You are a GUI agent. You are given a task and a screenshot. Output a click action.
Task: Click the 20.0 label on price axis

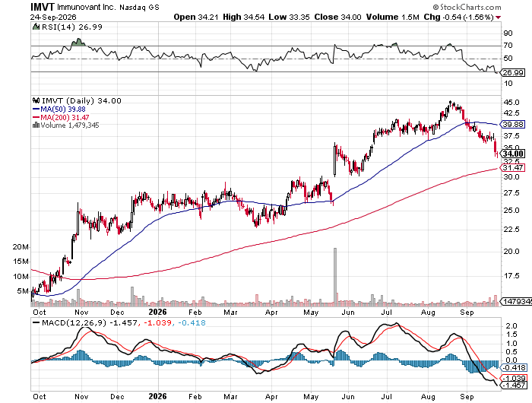511,252
